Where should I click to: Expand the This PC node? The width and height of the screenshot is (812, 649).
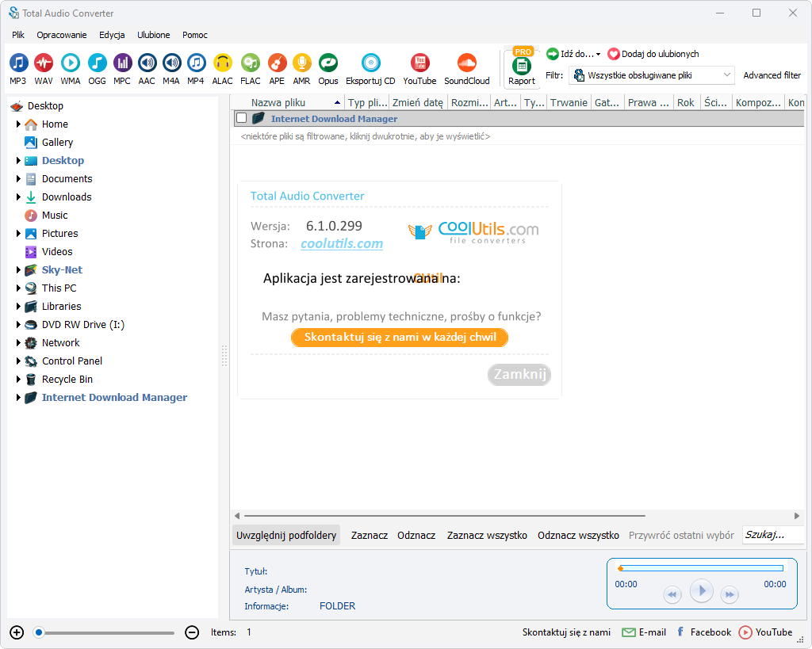[18, 288]
